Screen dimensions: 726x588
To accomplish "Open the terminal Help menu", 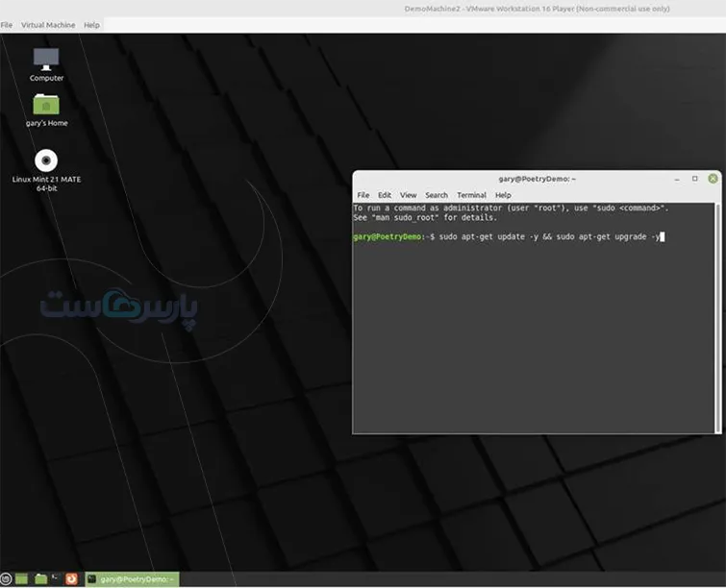I will click(503, 195).
